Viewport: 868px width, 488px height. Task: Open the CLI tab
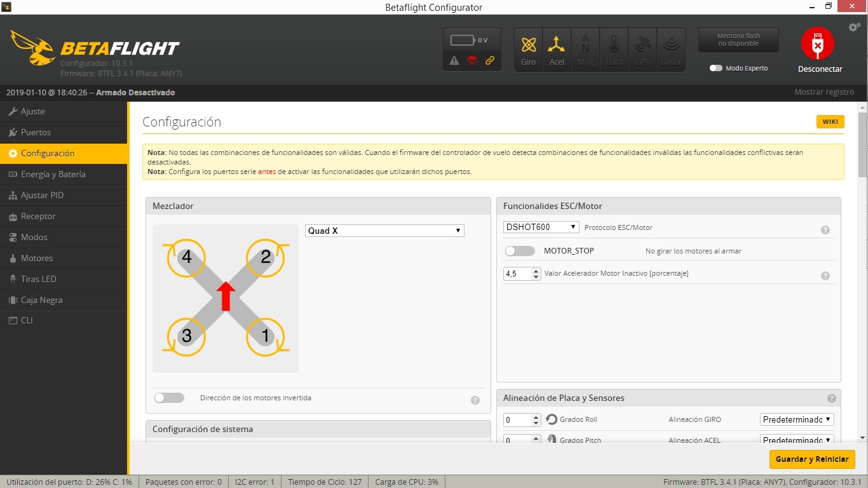(64, 320)
